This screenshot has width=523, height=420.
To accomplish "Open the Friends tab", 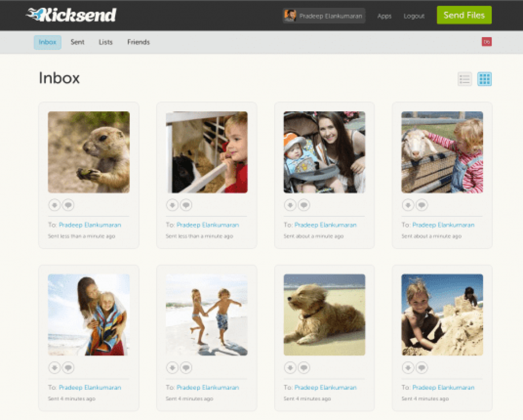I will click(x=138, y=42).
